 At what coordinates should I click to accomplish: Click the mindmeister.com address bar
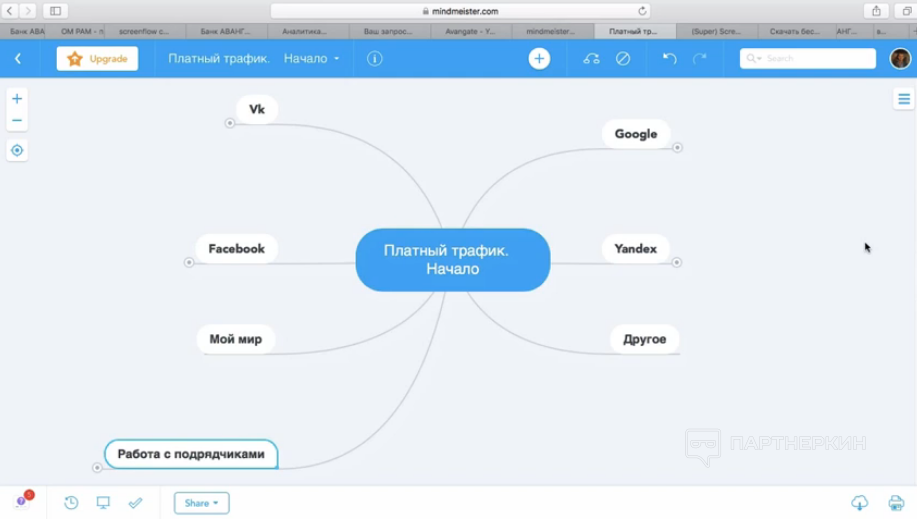(x=460, y=11)
